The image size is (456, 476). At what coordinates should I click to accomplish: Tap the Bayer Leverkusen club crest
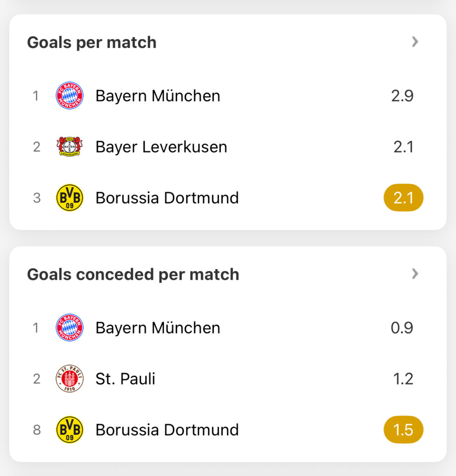(70, 146)
